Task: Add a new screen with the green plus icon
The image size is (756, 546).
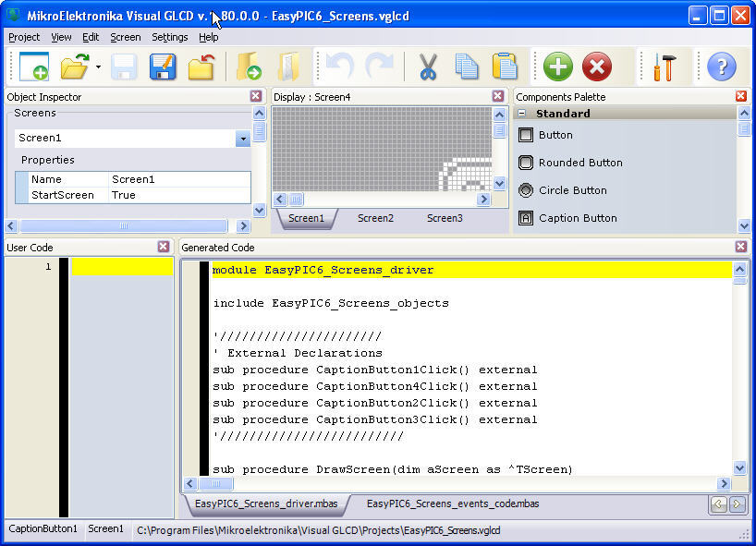Action: tap(556, 66)
